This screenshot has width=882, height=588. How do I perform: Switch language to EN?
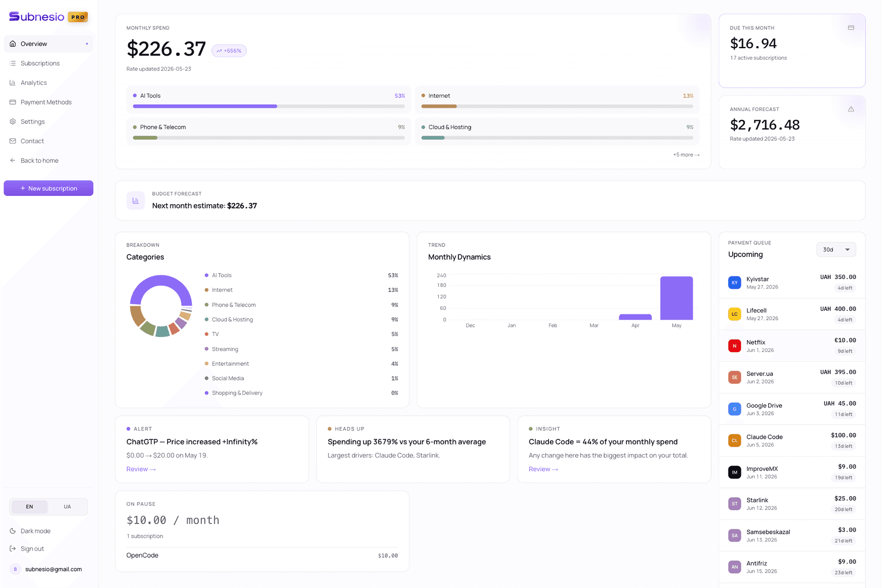(x=29, y=507)
